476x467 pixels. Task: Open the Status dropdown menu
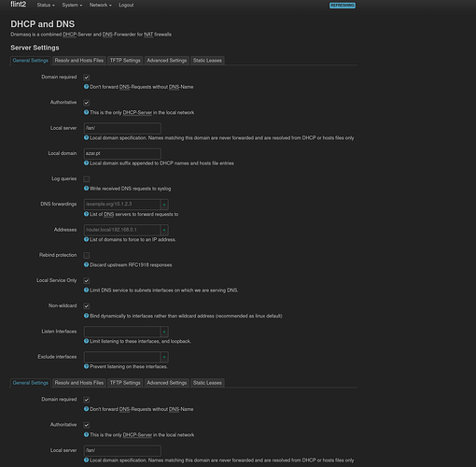pyautogui.click(x=46, y=6)
